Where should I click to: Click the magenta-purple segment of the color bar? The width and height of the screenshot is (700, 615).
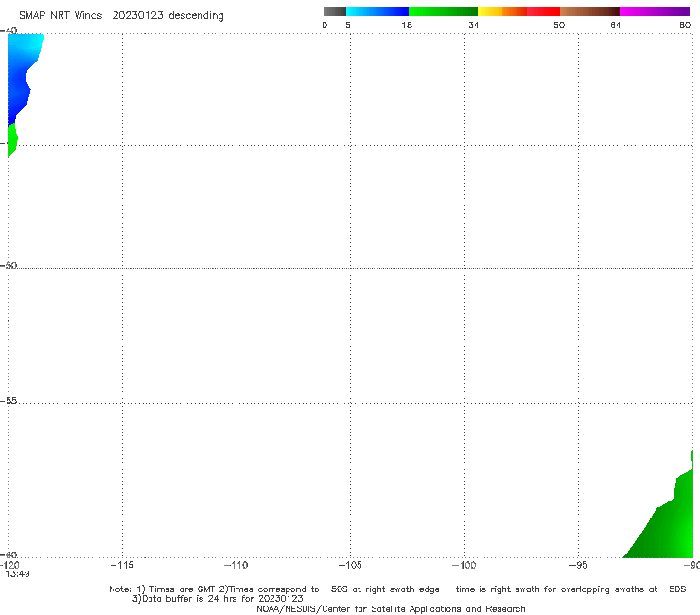[655, 11]
